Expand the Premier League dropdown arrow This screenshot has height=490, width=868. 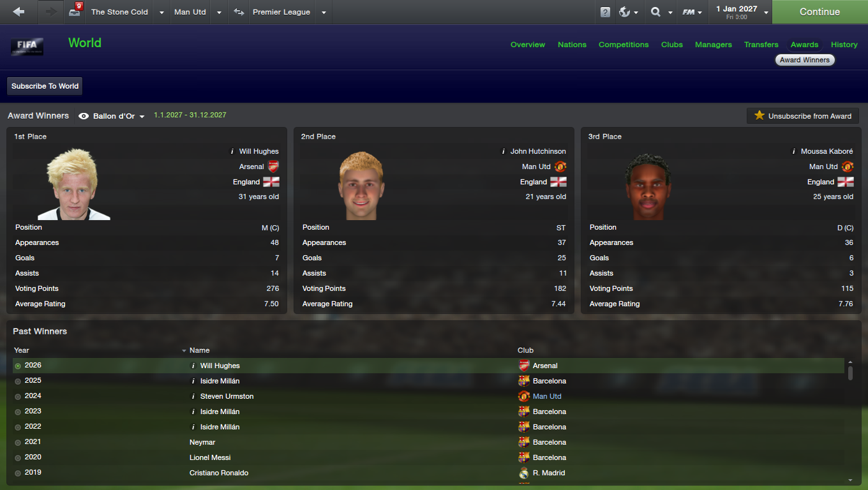click(x=324, y=12)
